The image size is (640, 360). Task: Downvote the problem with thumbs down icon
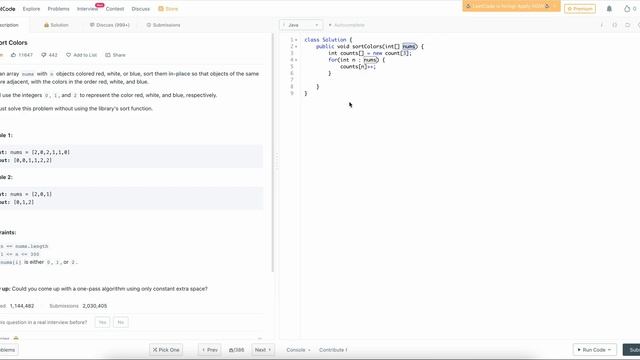(44, 55)
